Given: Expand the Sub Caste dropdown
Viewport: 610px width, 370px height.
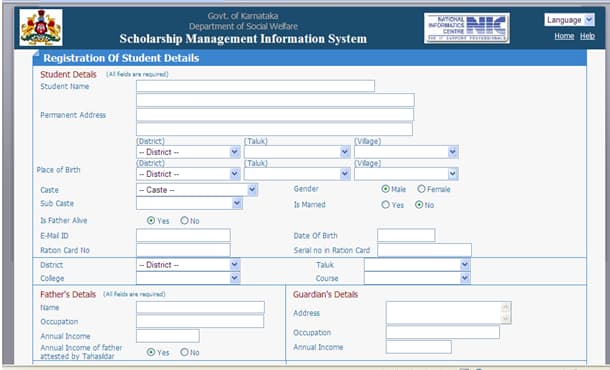Looking at the screenshot, I should pyautogui.click(x=189, y=203).
